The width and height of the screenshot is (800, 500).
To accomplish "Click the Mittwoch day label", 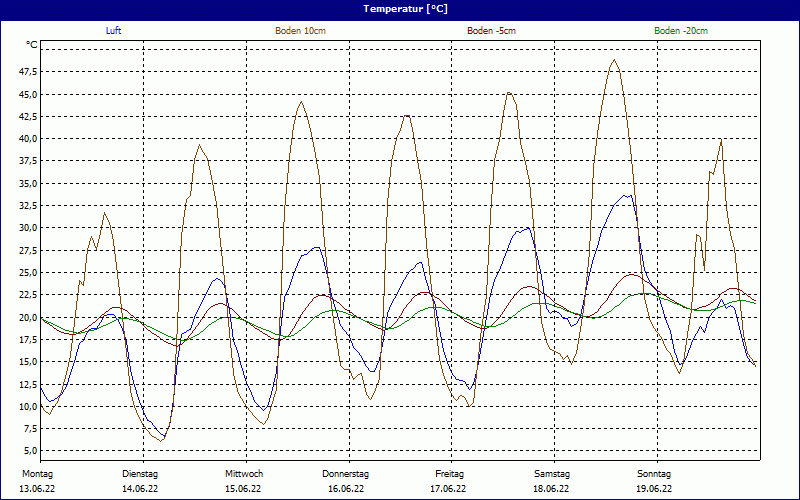I will 244,474.
